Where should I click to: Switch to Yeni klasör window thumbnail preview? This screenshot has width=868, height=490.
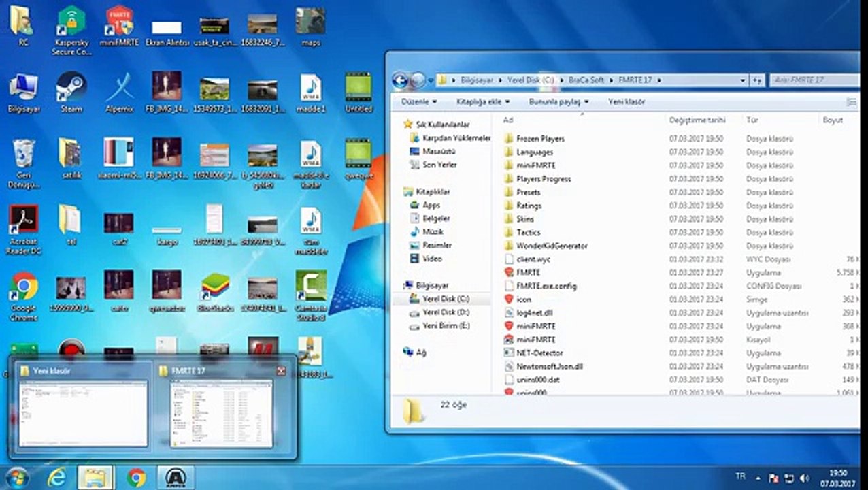pyautogui.click(x=82, y=407)
